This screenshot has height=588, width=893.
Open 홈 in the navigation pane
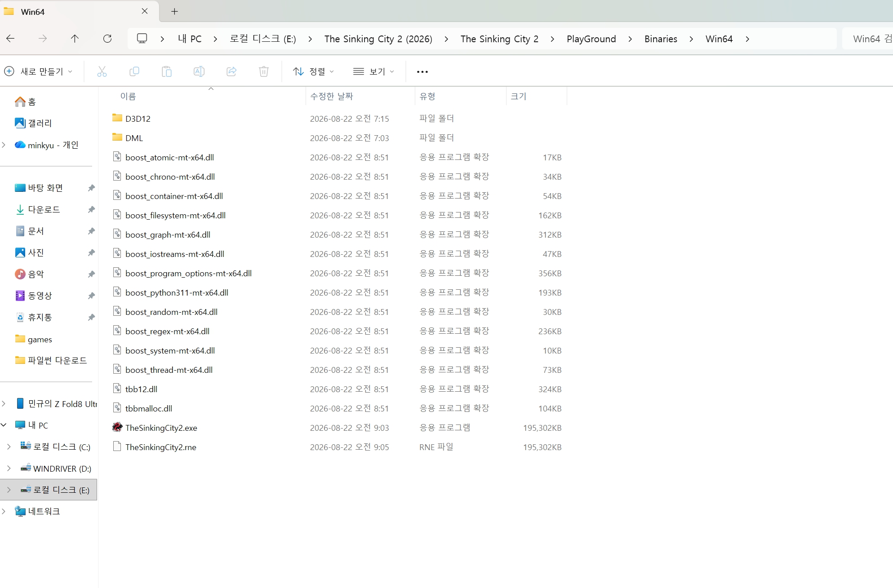click(x=25, y=102)
